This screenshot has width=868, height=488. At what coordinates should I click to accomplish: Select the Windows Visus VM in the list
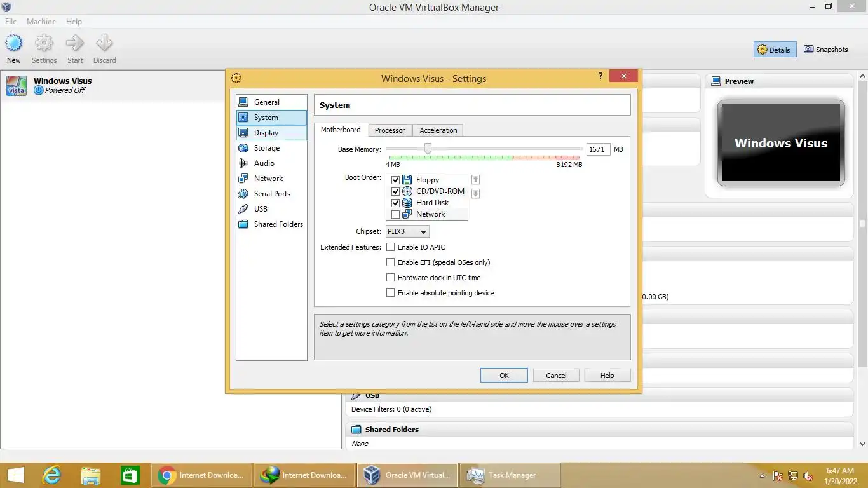click(170, 86)
